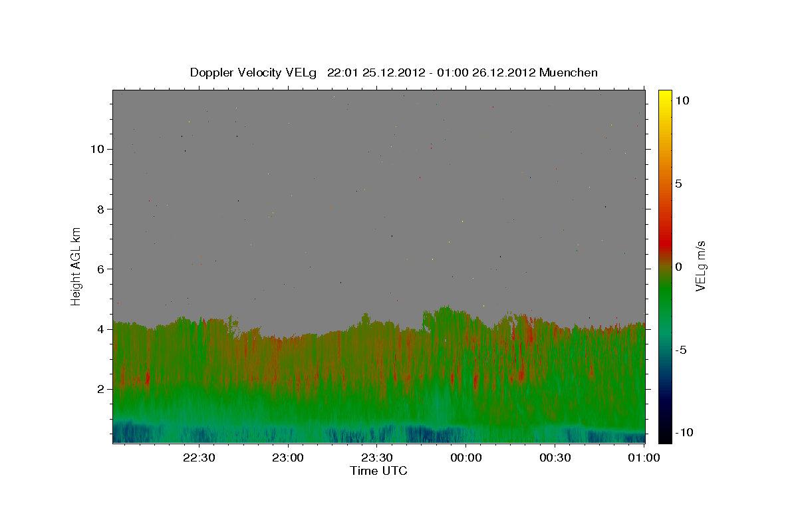Click the 23:30 time tick label
798x532 pixels.
[377, 458]
